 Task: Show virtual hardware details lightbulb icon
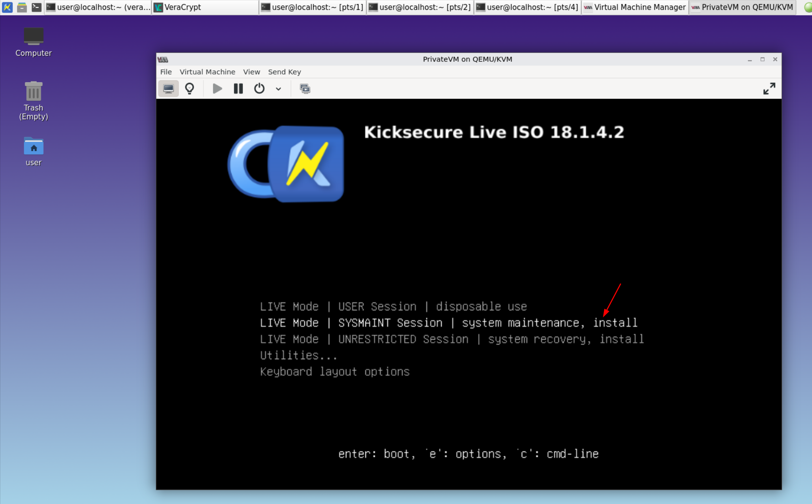(189, 88)
